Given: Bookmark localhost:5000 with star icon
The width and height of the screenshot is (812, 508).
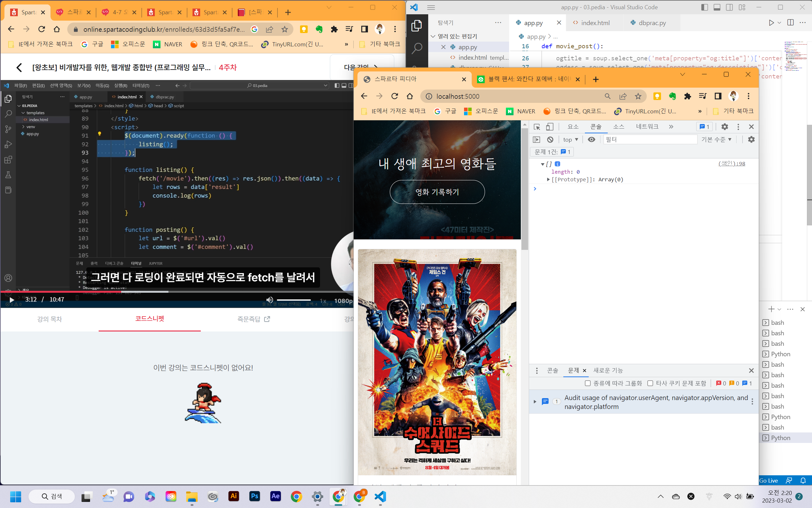Looking at the screenshot, I should coord(638,97).
